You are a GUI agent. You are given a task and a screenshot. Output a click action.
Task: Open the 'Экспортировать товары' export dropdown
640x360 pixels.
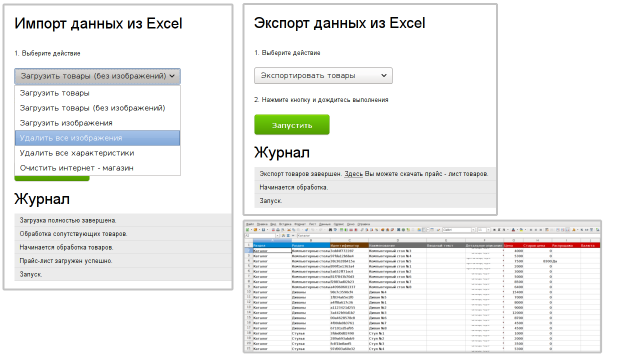[323, 76]
